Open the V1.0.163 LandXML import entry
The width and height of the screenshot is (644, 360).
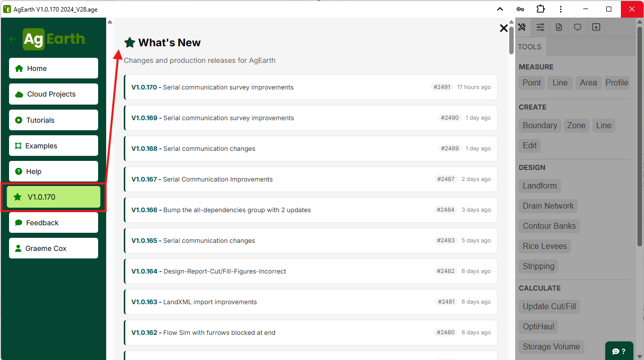click(x=310, y=302)
